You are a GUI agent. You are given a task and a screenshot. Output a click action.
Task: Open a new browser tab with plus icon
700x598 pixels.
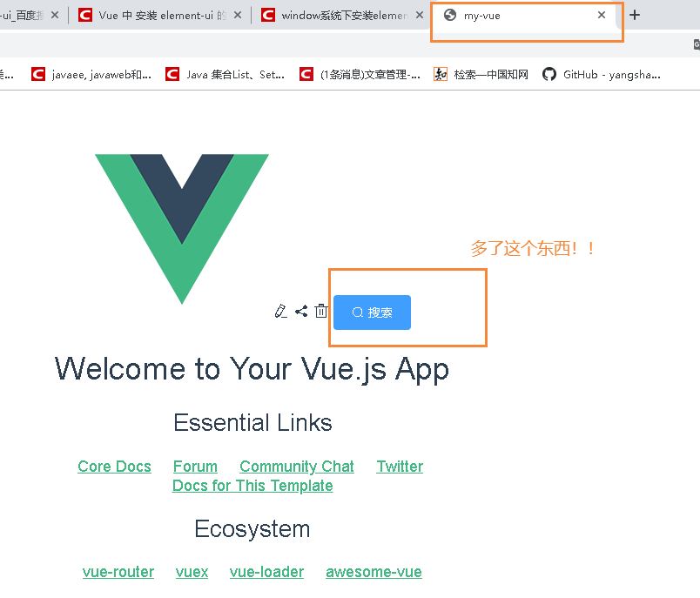635,15
